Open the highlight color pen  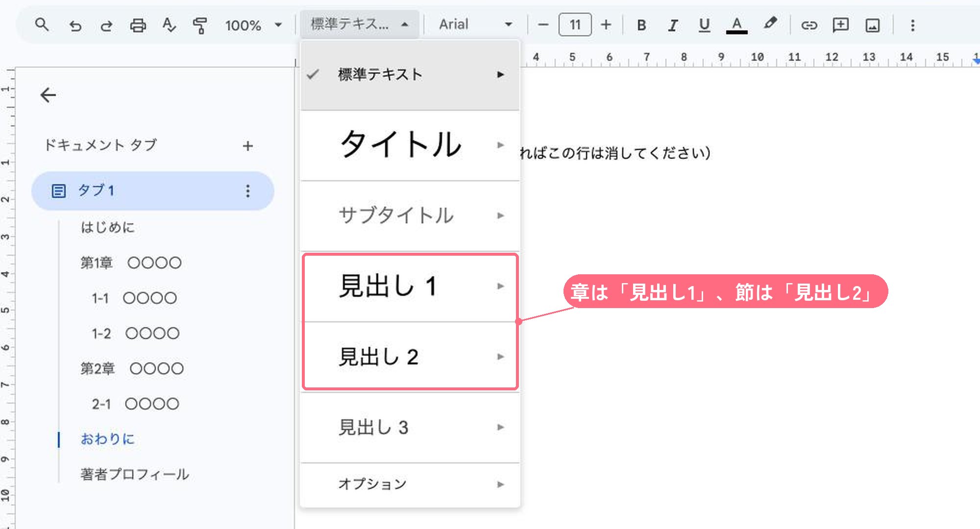pos(770,24)
